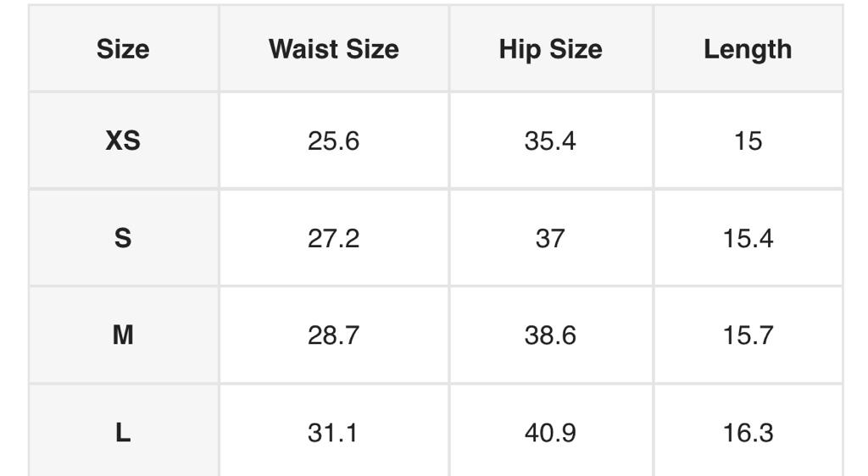Screen dimensions: 868x476
Task: Click the L waist value 31.1
Action: click(x=334, y=433)
